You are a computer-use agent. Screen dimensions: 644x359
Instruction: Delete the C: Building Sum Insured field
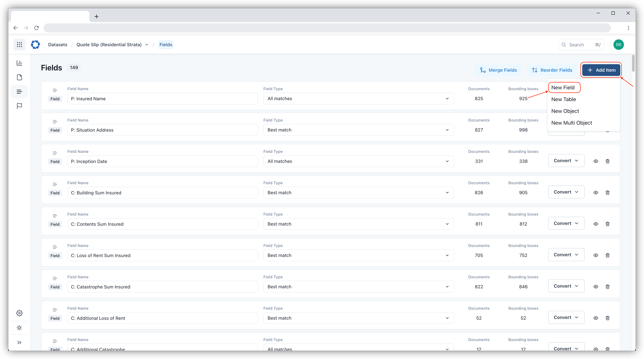(x=608, y=193)
